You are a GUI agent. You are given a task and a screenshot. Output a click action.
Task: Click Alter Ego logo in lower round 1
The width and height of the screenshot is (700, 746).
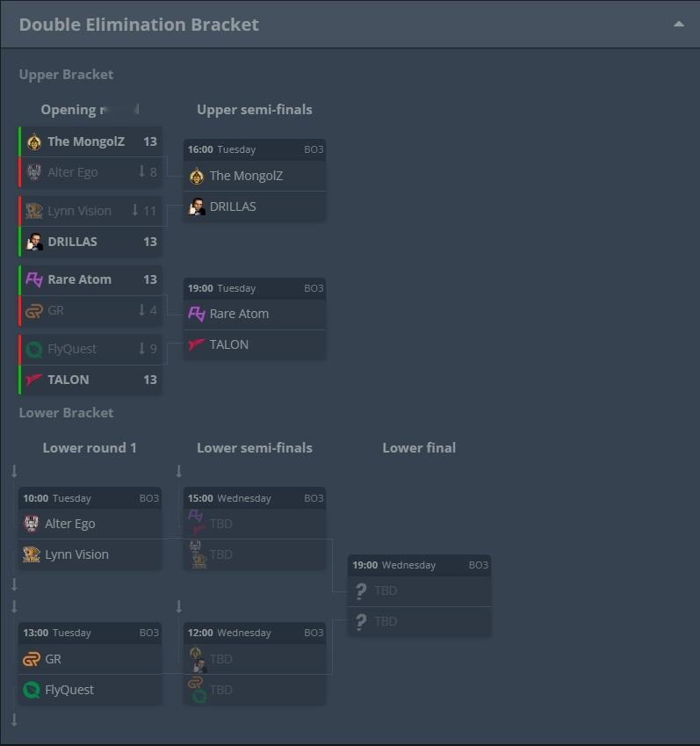pos(32,524)
